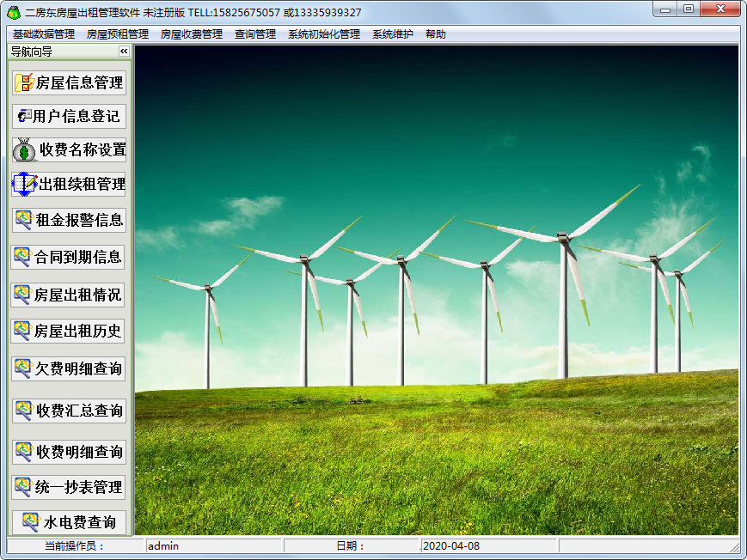Expand the 查询管理 menu
The width and height of the screenshot is (747, 560).
tap(254, 34)
